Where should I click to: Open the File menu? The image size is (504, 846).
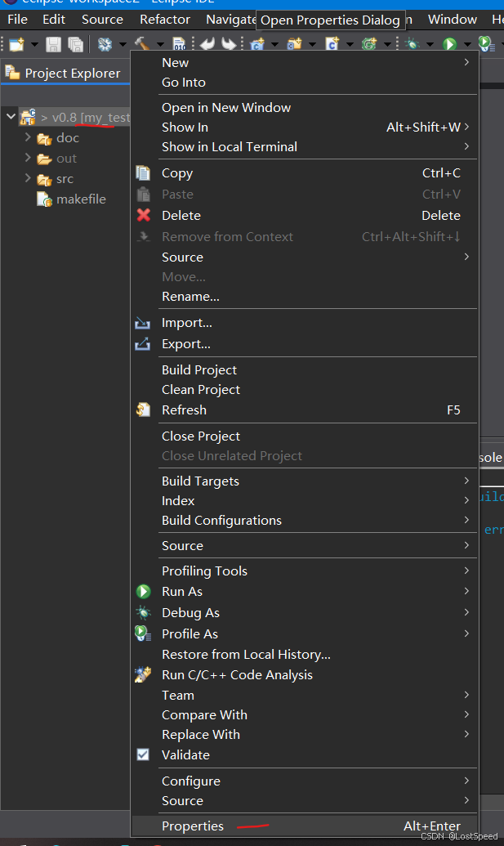tap(18, 20)
